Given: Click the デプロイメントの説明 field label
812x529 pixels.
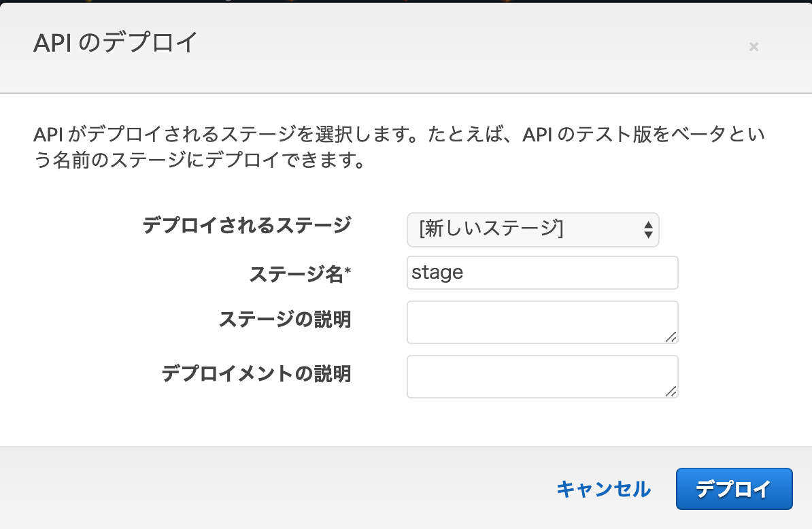Looking at the screenshot, I should tap(256, 373).
